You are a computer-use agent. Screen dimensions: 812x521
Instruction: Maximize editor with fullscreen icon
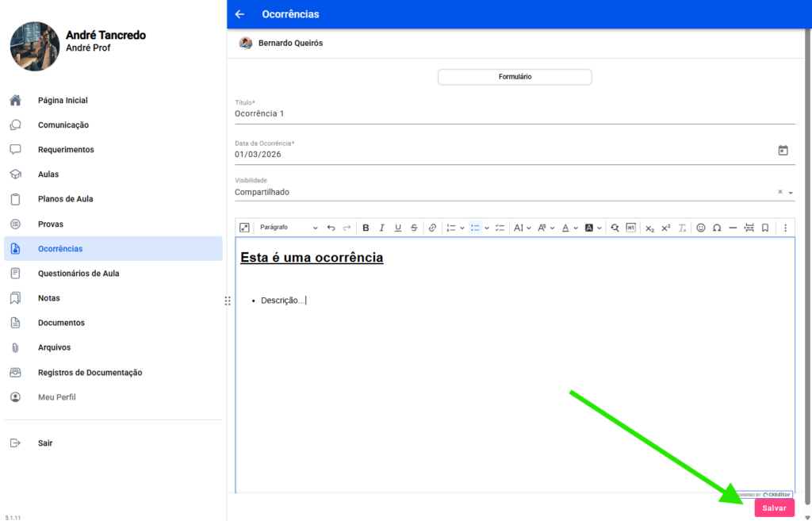(x=245, y=228)
